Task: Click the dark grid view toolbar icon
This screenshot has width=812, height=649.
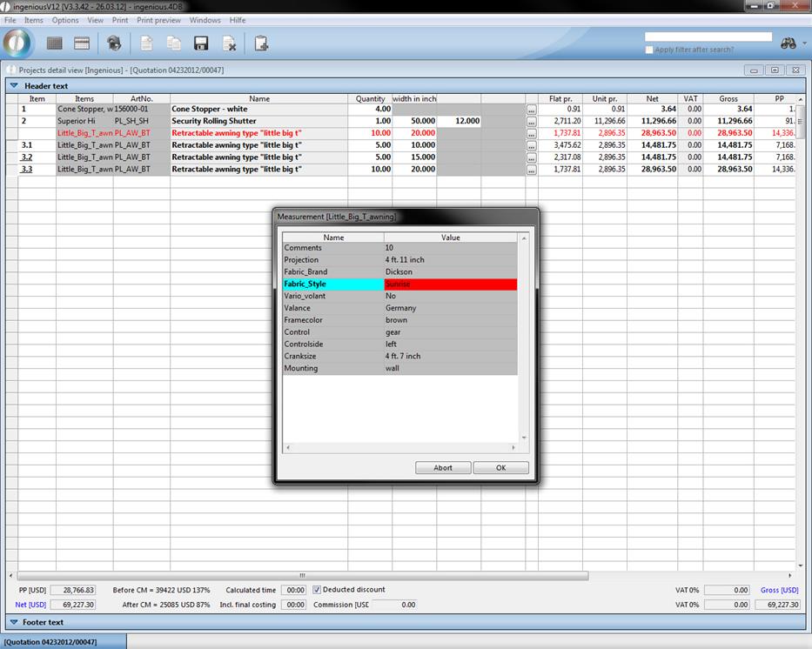Action: coord(55,43)
